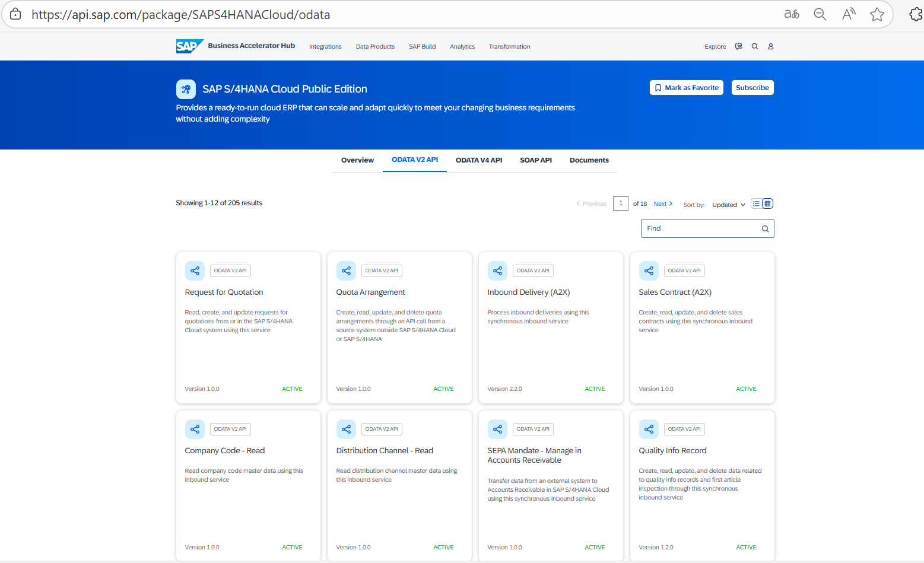Click the read aloud icon in the address bar
The width and height of the screenshot is (924, 563).
tap(849, 14)
